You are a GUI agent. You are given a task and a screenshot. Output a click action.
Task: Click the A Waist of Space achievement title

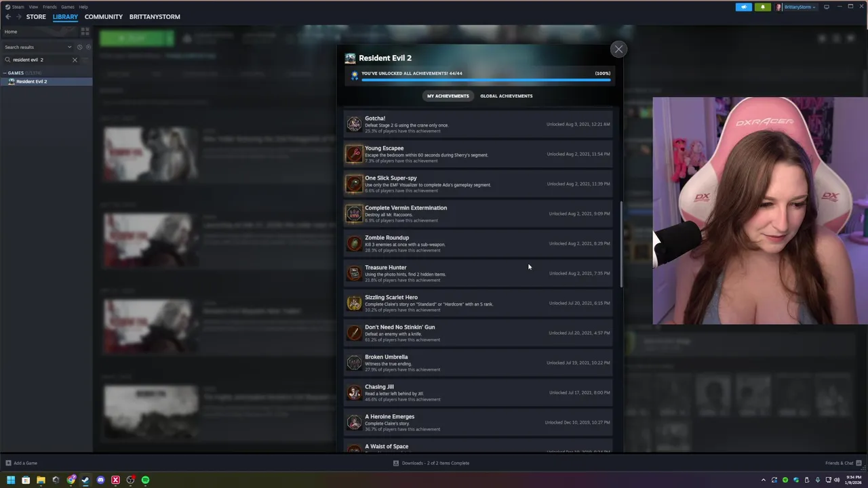(x=387, y=447)
